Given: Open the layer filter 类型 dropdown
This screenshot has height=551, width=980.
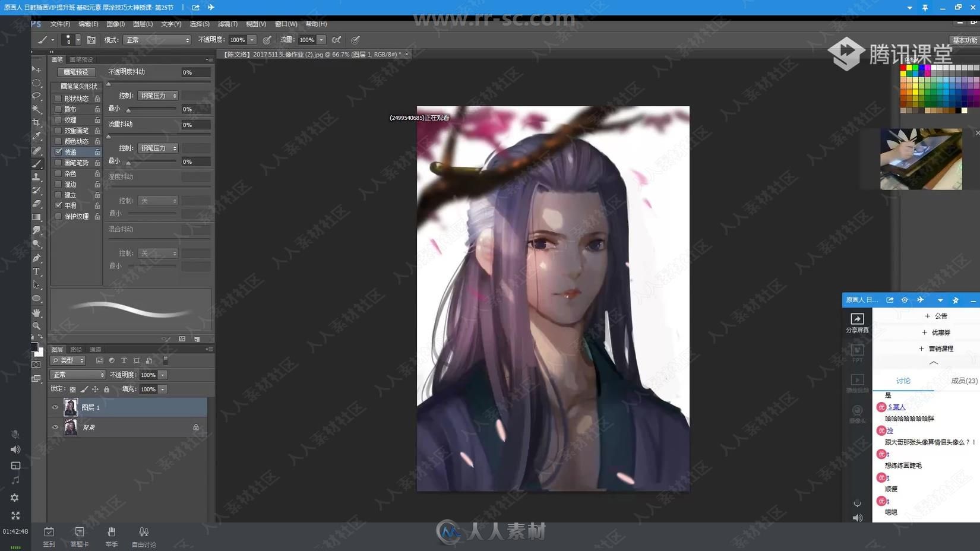Looking at the screenshot, I should click(68, 360).
